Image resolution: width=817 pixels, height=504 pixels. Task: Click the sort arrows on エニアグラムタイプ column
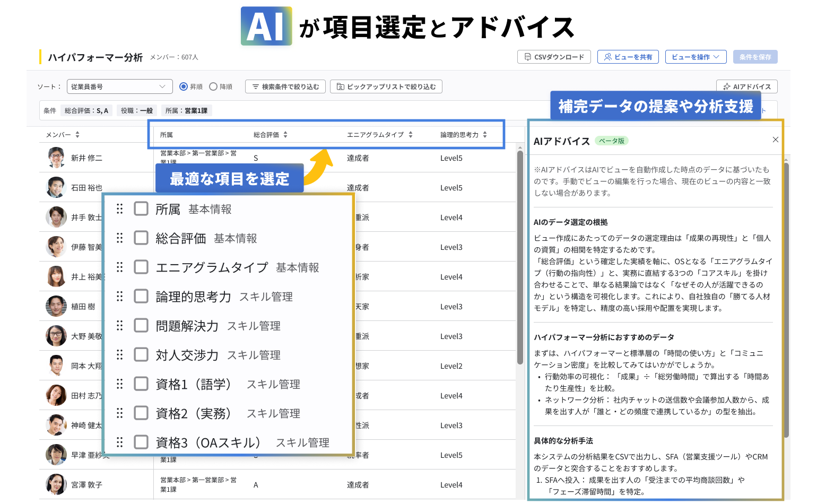[410, 134]
